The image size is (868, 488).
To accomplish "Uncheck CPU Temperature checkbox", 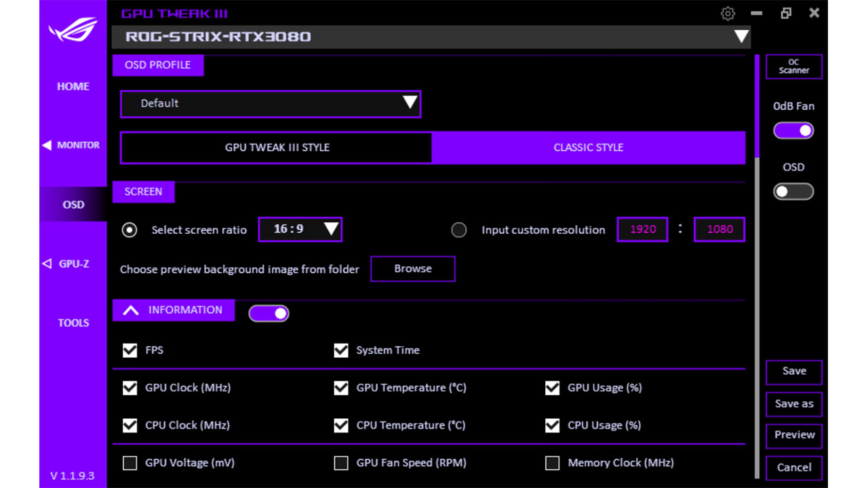I will (x=341, y=426).
